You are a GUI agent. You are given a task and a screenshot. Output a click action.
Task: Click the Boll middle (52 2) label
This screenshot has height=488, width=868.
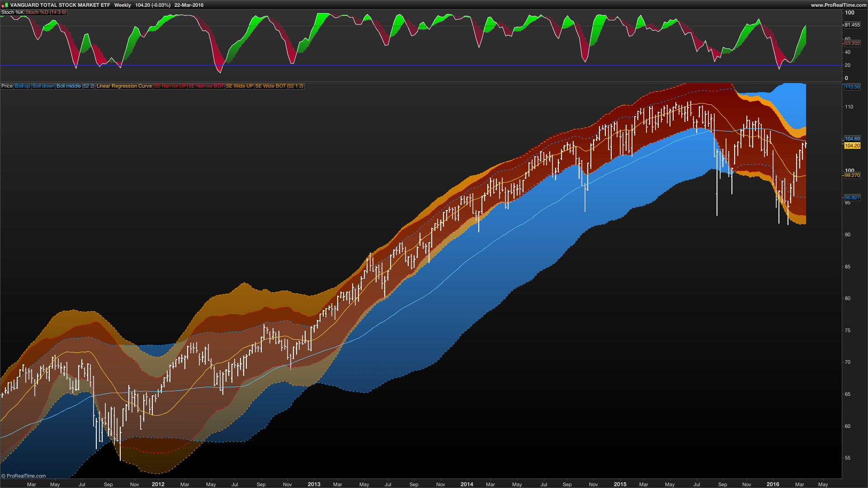[x=75, y=86]
